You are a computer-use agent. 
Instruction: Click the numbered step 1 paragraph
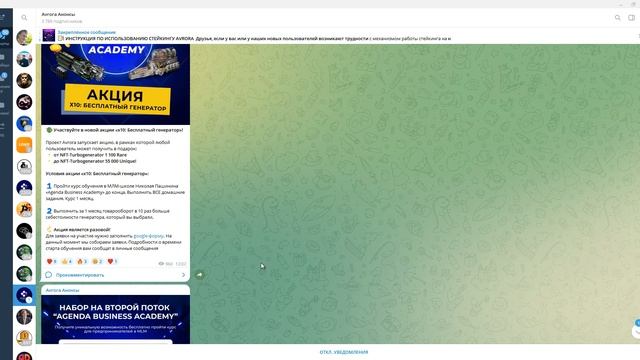(x=116, y=192)
